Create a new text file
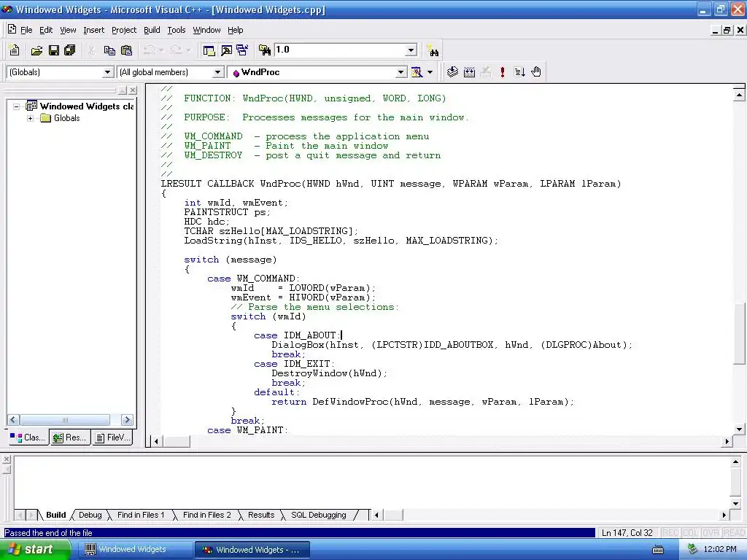The width and height of the screenshot is (747, 560). pos(15,50)
